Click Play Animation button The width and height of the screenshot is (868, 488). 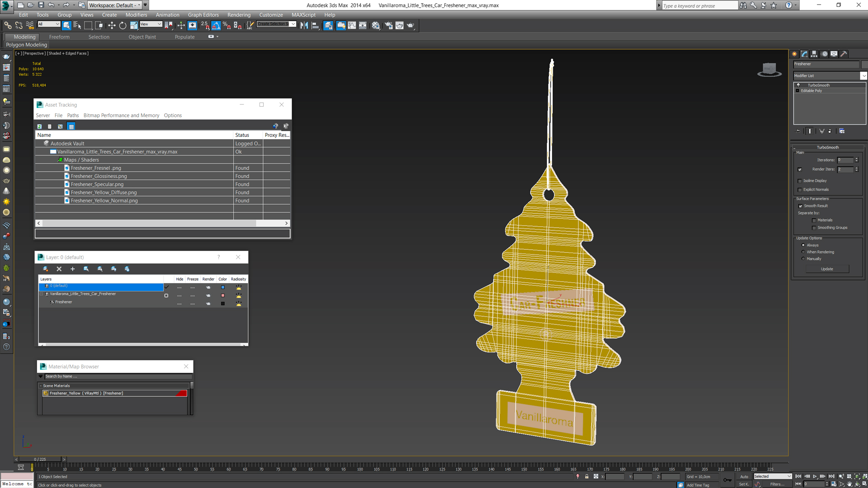tap(815, 476)
